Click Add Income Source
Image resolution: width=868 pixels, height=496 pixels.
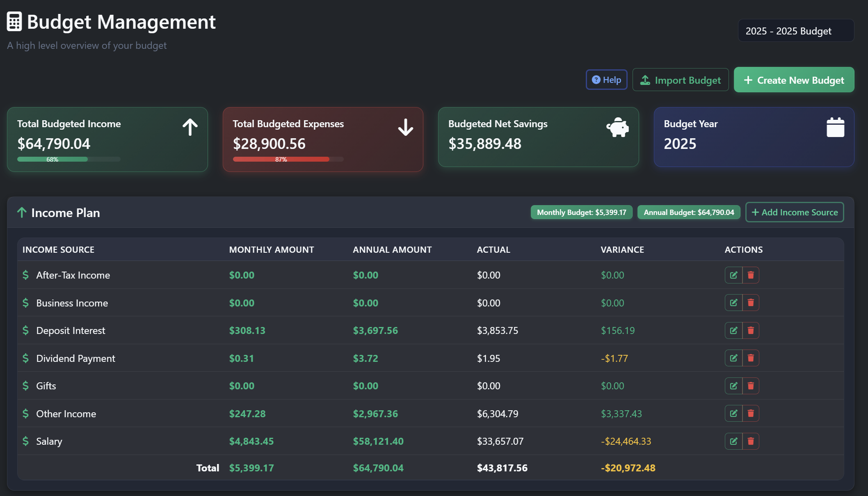click(794, 212)
